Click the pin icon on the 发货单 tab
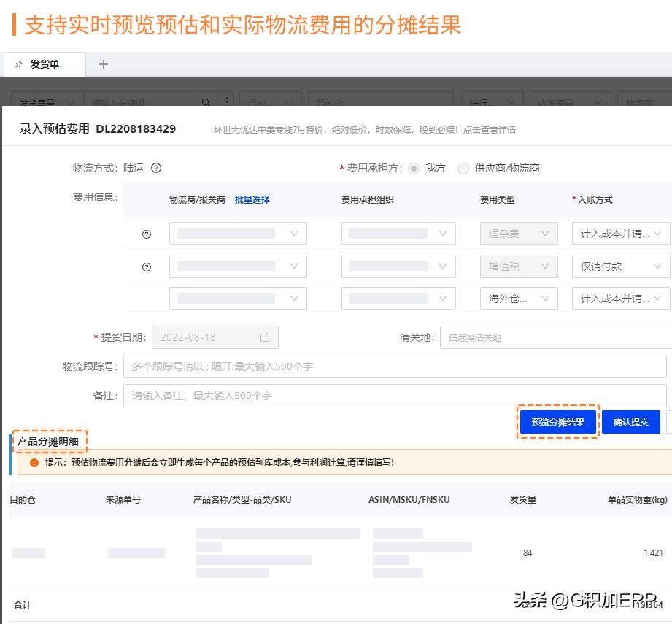The width and height of the screenshot is (672, 624). coord(20,64)
